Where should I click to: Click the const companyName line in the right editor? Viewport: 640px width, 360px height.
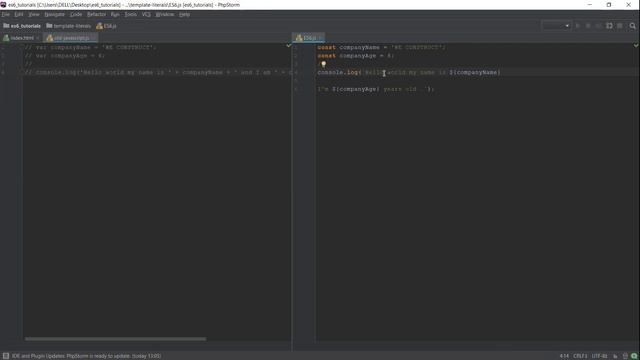point(382,47)
